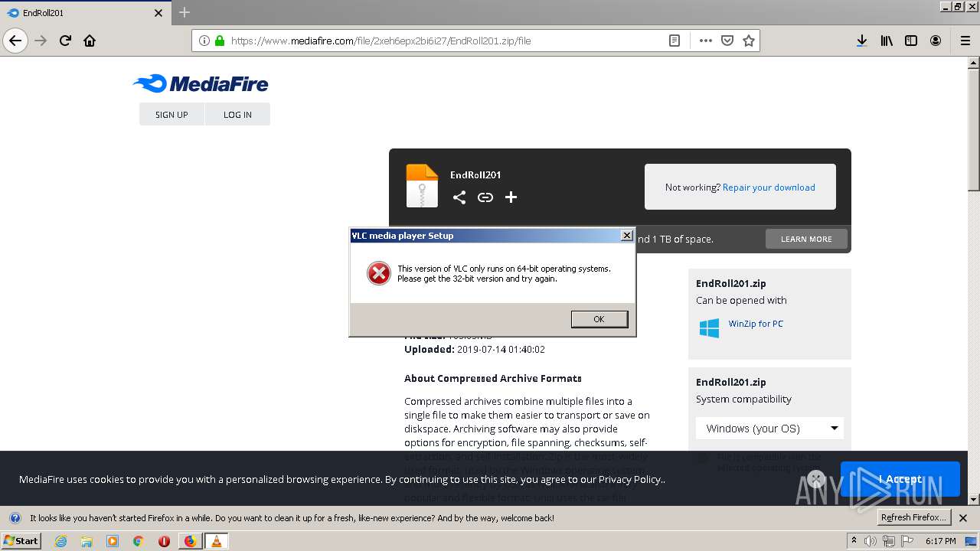Select the EndRoll201 browser tab
Screen dimensions: 980x551
pos(84,13)
